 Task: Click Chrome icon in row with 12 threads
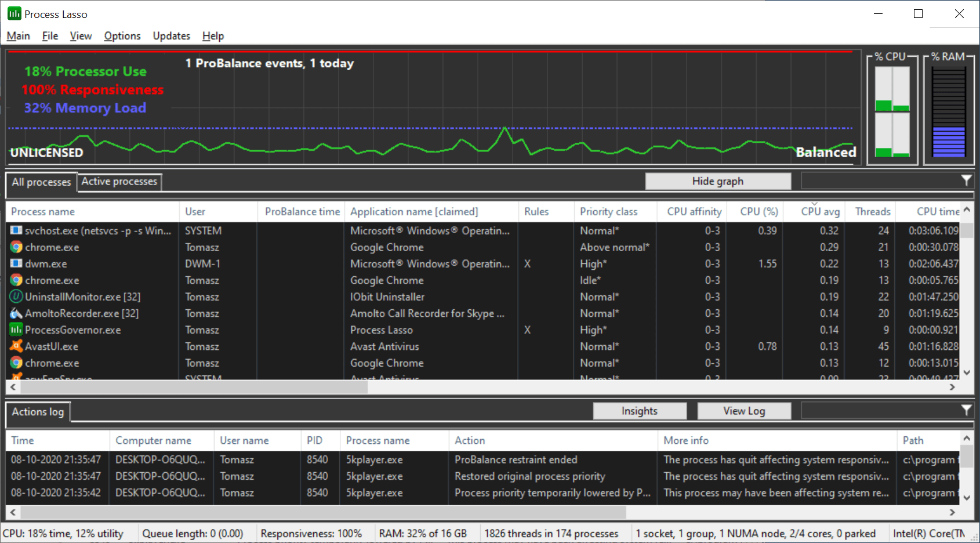tap(16, 363)
